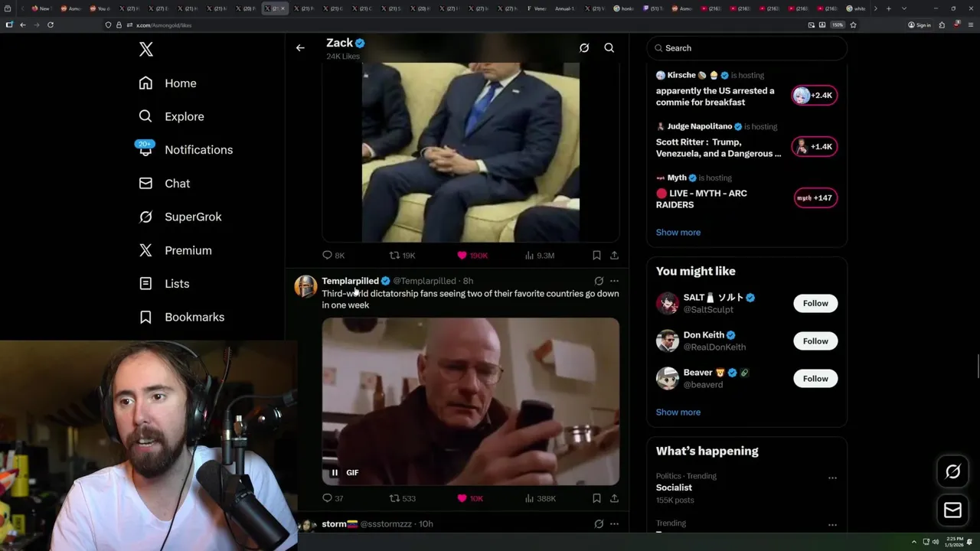Open Templarpilled's profile avatar
980x551 pixels.
(305, 286)
